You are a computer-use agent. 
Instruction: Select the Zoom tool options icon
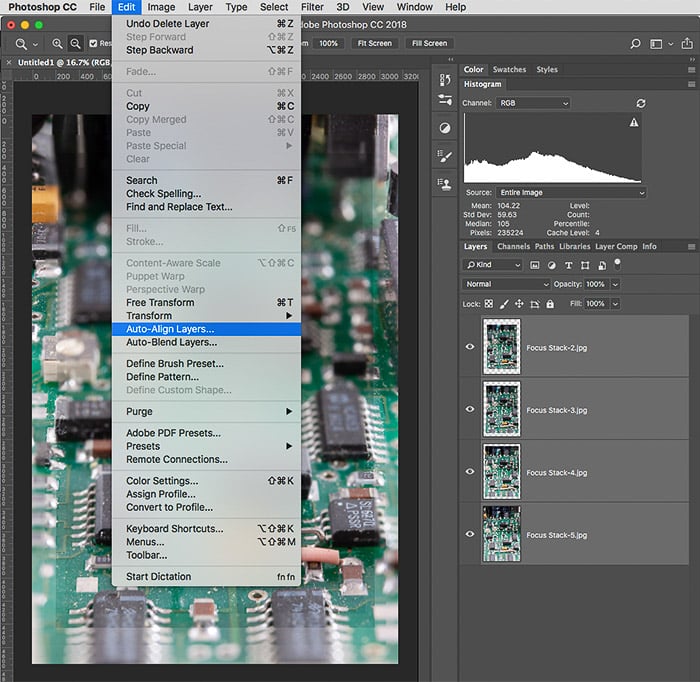[x=21, y=44]
